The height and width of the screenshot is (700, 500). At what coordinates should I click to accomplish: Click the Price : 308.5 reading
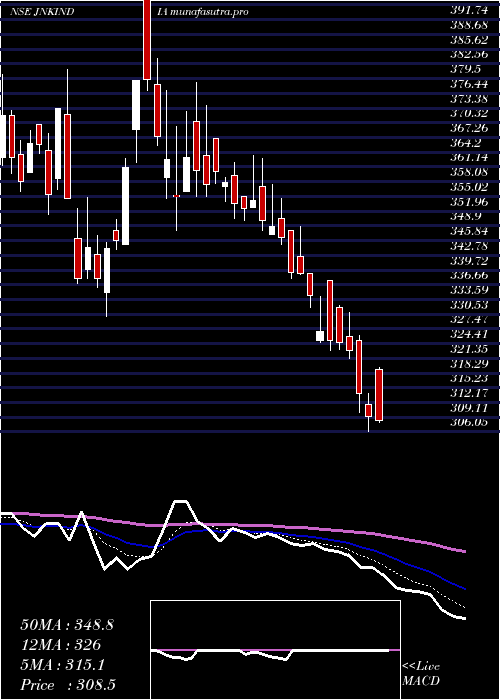tap(68, 686)
